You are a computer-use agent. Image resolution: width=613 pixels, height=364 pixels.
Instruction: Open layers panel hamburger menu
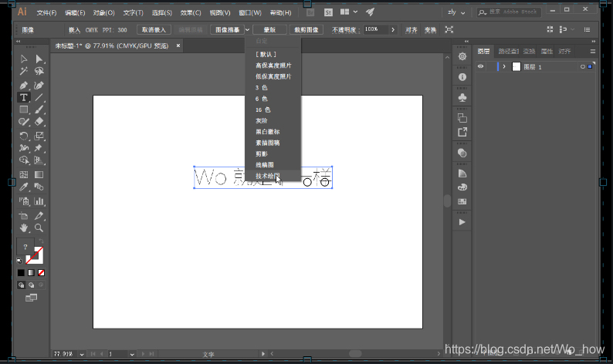coord(593,51)
